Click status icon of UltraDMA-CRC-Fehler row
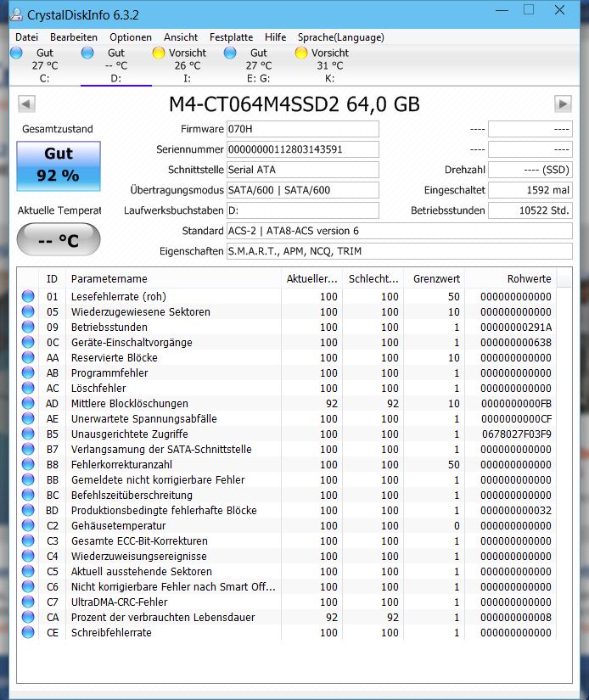This screenshot has height=700, width=589. 28,602
